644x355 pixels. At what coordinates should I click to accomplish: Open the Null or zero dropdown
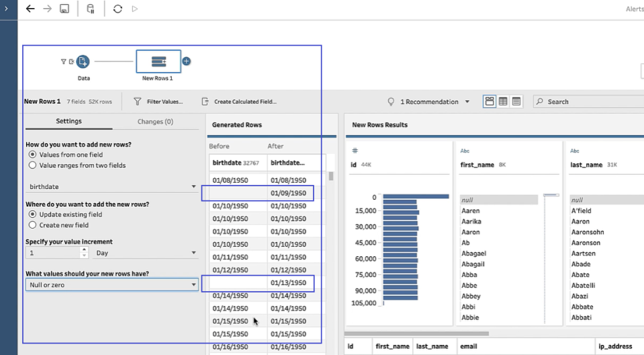(x=112, y=285)
